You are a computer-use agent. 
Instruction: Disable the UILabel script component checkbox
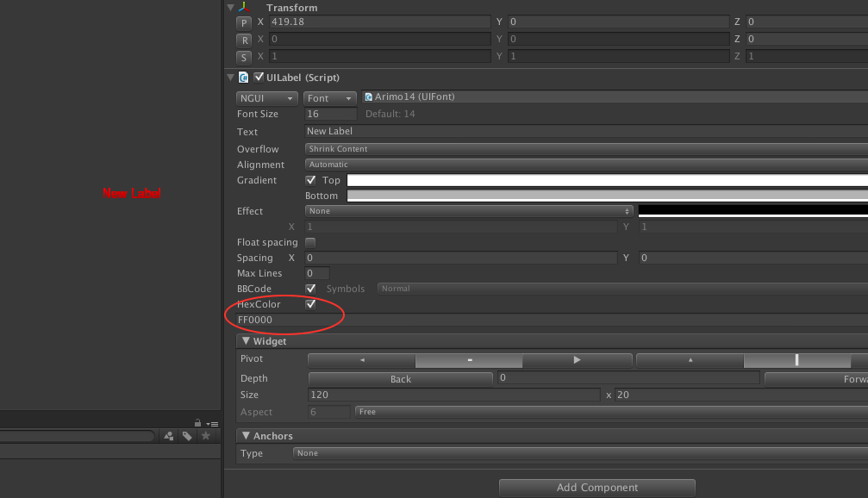point(259,78)
